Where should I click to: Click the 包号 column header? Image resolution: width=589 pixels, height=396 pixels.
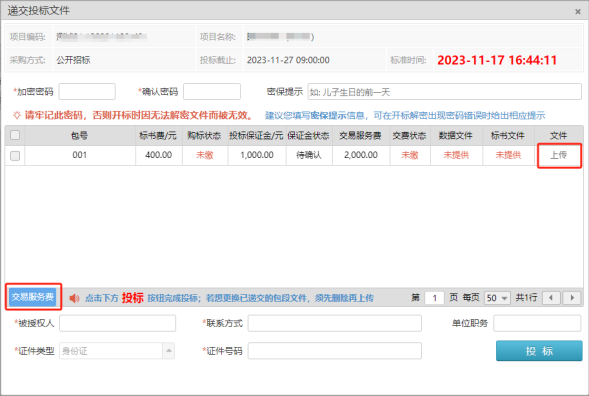point(80,136)
